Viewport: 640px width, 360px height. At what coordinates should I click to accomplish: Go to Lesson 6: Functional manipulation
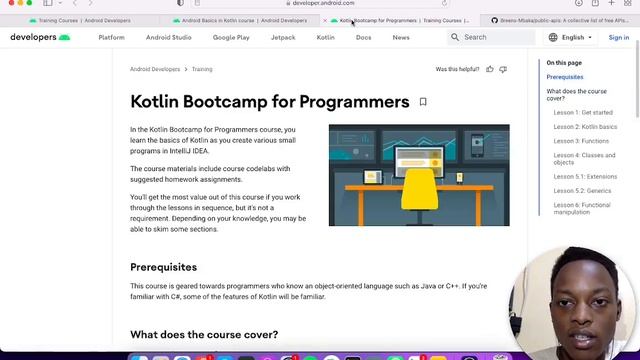[582, 209]
